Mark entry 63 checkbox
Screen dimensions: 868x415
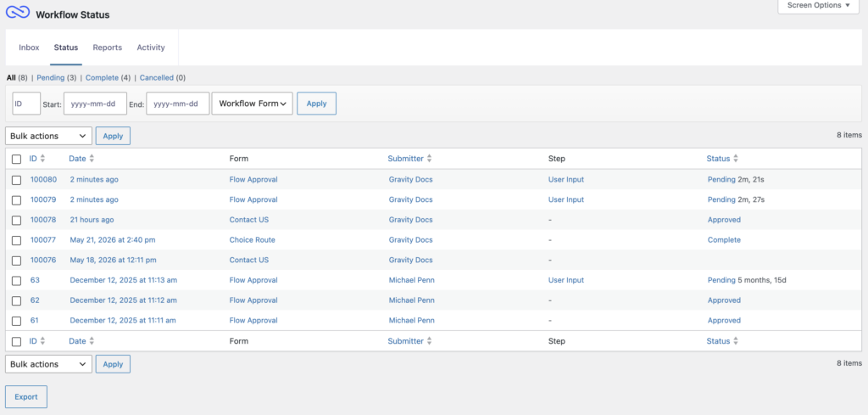(x=17, y=280)
